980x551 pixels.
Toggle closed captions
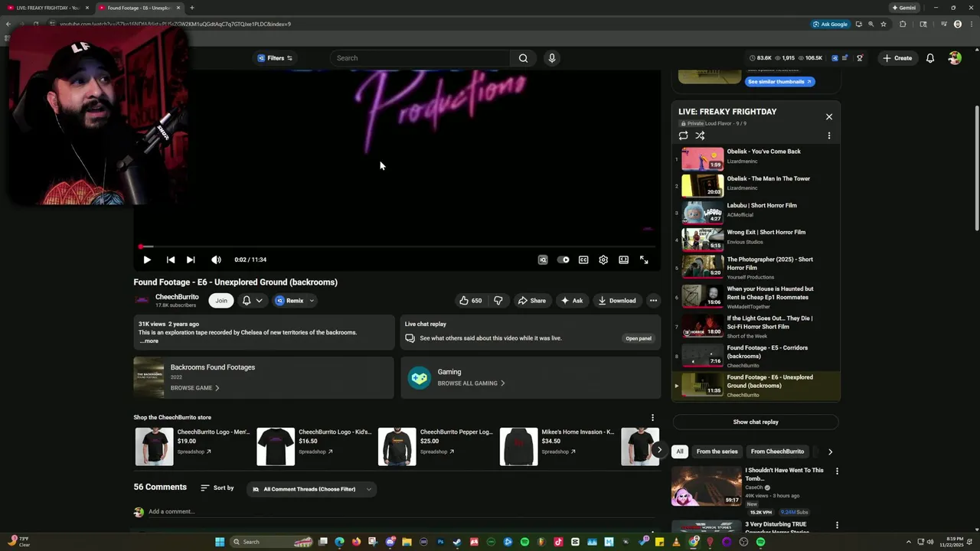point(583,260)
